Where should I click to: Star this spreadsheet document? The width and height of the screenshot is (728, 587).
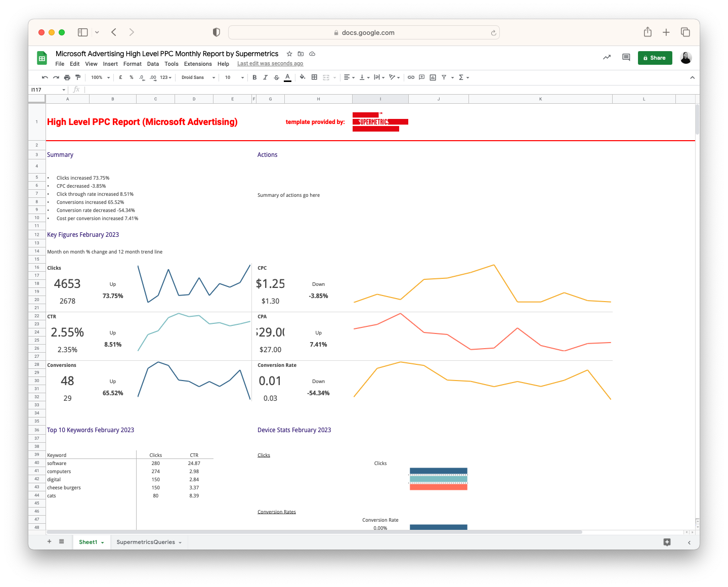point(289,54)
